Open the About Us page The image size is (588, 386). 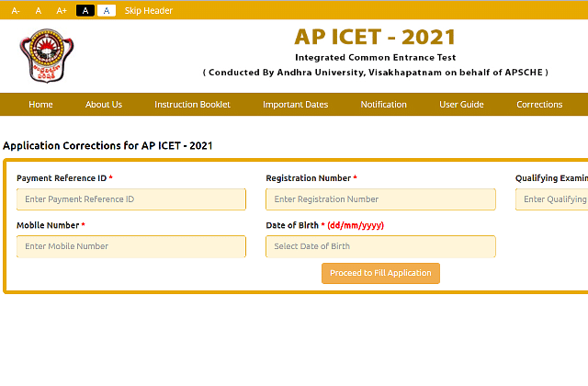pyautogui.click(x=104, y=104)
